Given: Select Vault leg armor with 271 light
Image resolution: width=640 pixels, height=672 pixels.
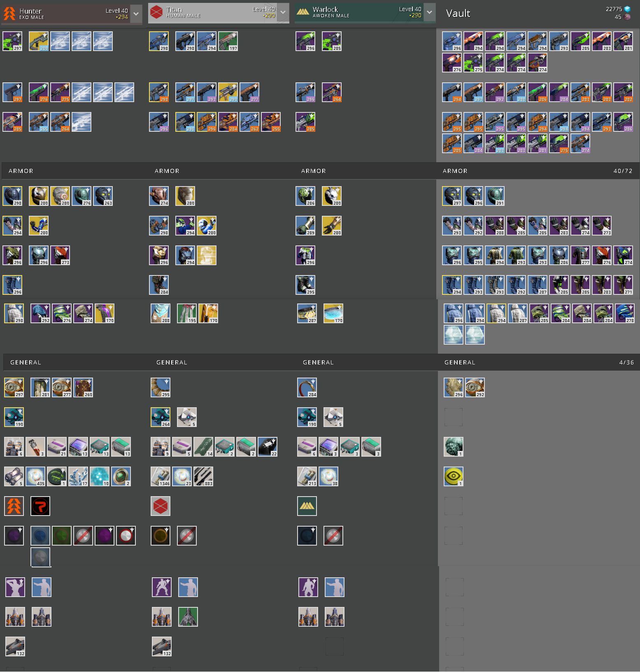Looking at the screenshot, I should pos(623,285).
